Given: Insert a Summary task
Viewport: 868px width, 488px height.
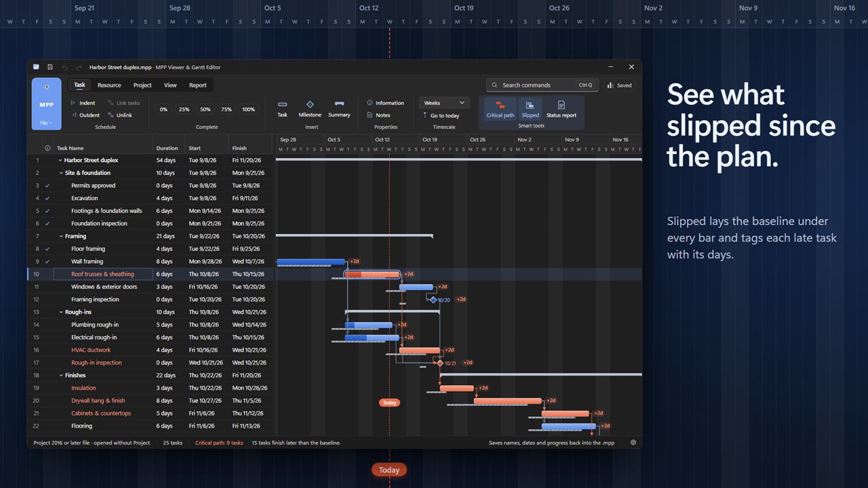Looking at the screenshot, I should click(339, 108).
